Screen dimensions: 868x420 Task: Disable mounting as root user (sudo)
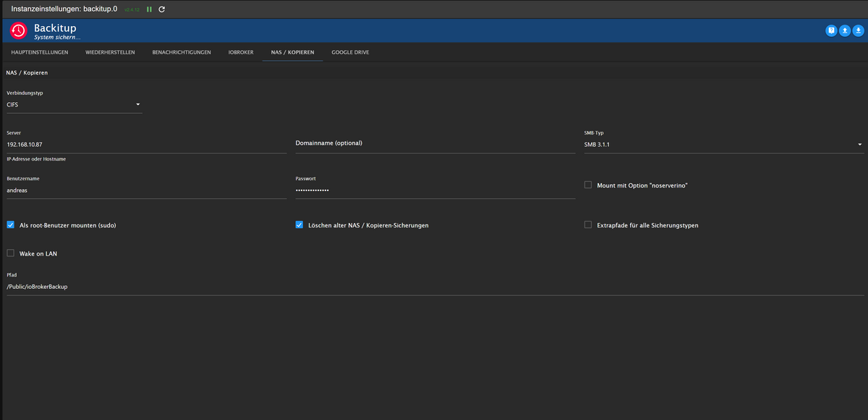point(11,225)
